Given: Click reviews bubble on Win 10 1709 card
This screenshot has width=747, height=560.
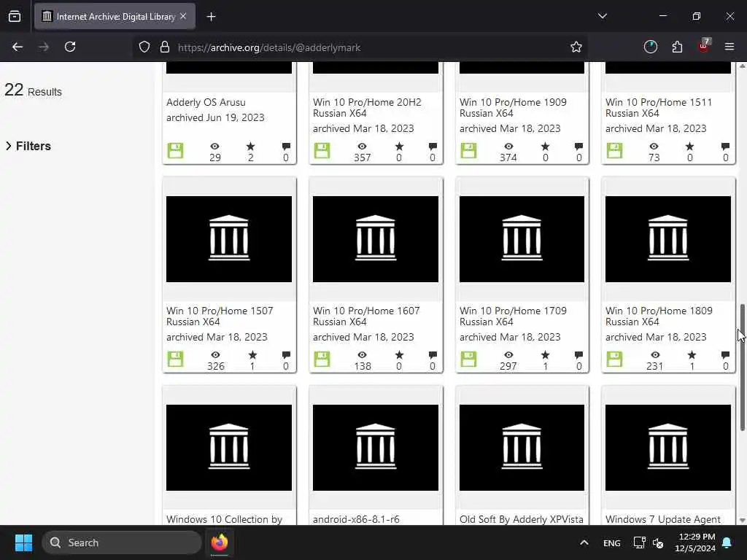Looking at the screenshot, I should click(578, 355).
